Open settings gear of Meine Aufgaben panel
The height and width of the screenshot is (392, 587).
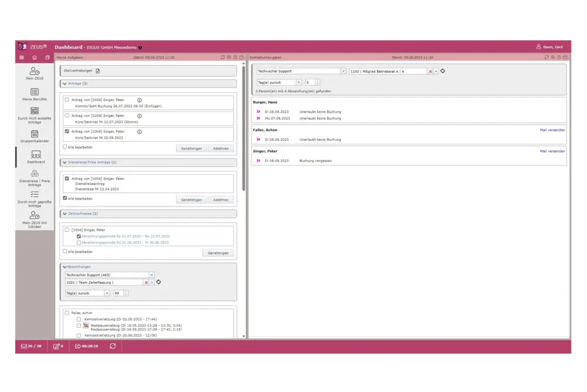(229, 58)
